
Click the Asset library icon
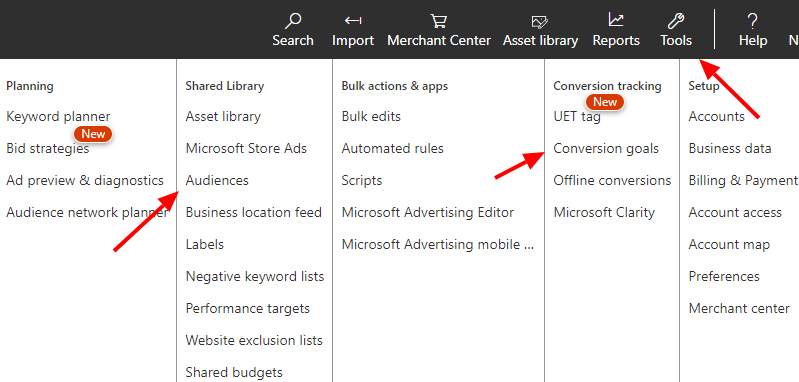click(x=540, y=21)
